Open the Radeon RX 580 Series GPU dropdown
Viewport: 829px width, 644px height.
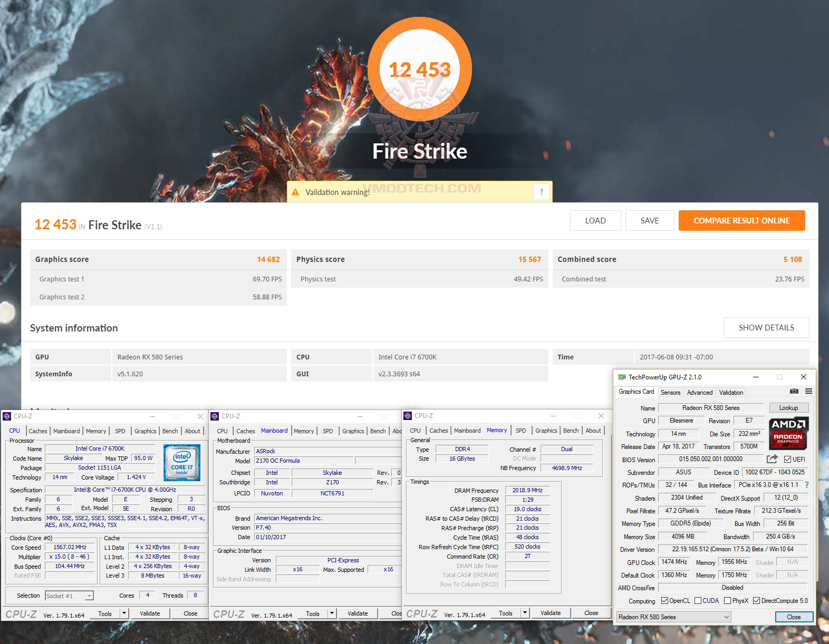tap(674, 617)
